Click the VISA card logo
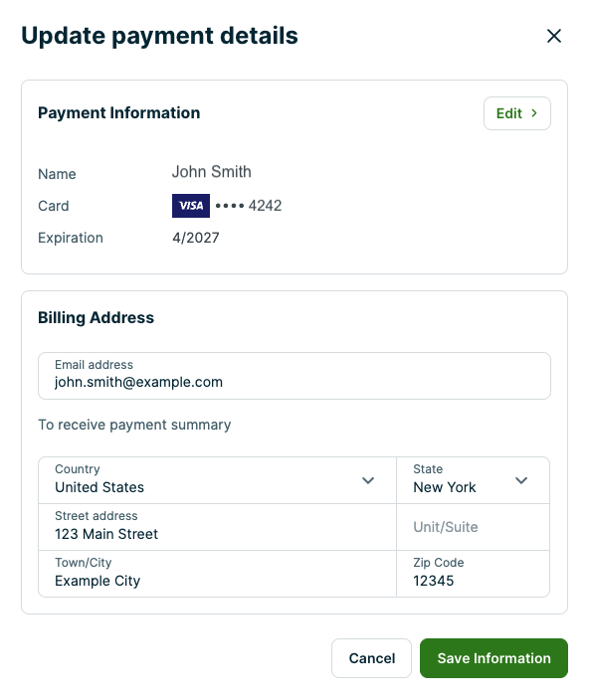Viewport: 590px width, 700px height. click(x=191, y=206)
